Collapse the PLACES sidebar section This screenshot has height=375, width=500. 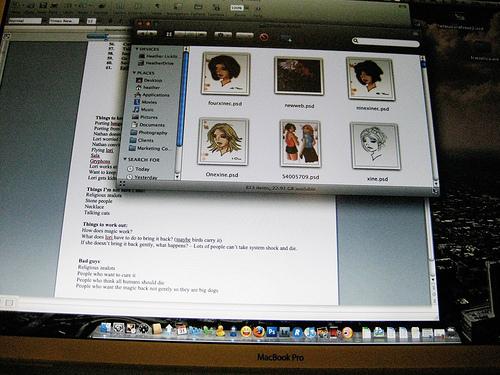pyautogui.click(x=134, y=73)
